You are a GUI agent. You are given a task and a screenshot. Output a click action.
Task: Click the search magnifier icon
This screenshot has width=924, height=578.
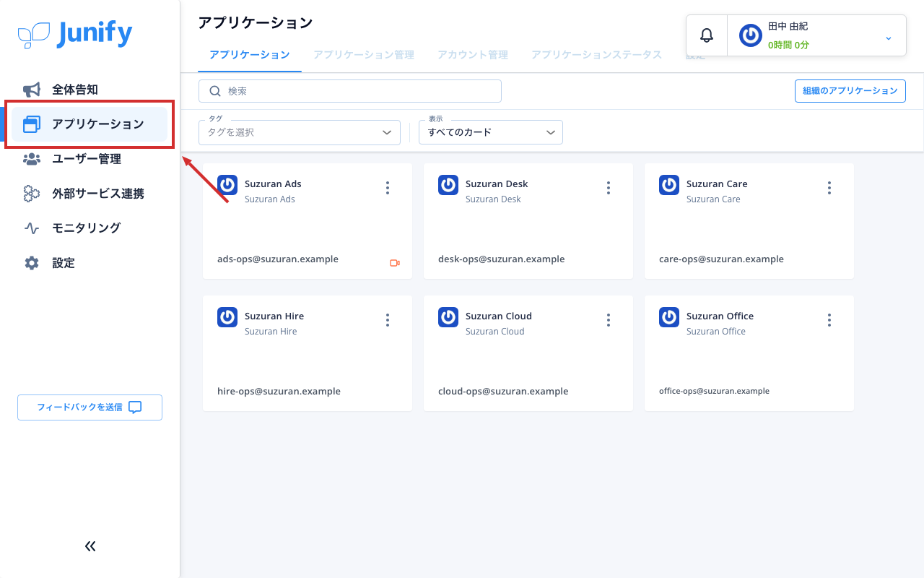pyautogui.click(x=214, y=91)
